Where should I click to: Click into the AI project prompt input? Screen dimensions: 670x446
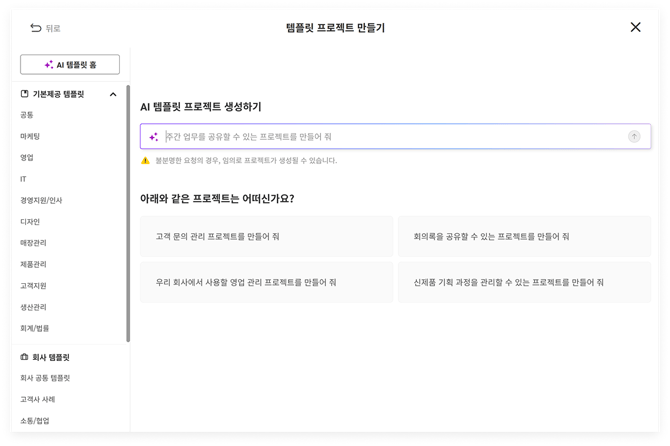[x=390, y=137]
